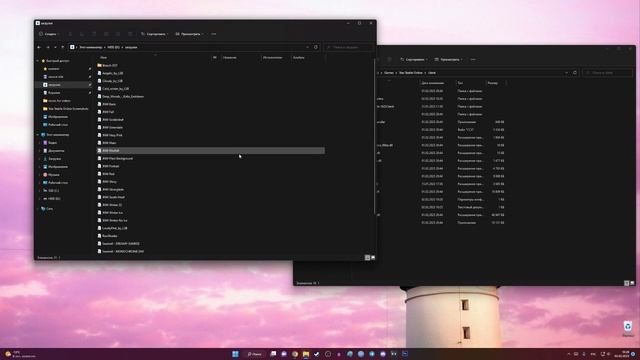The width and height of the screenshot is (640, 360).
Task: Click the Cut icon in front window toolbar
Action: click(x=70, y=34)
